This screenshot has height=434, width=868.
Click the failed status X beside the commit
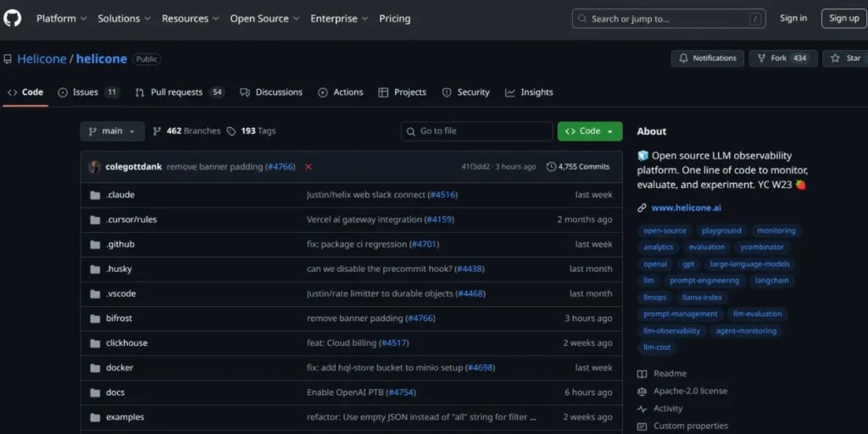pyautogui.click(x=308, y=167)
